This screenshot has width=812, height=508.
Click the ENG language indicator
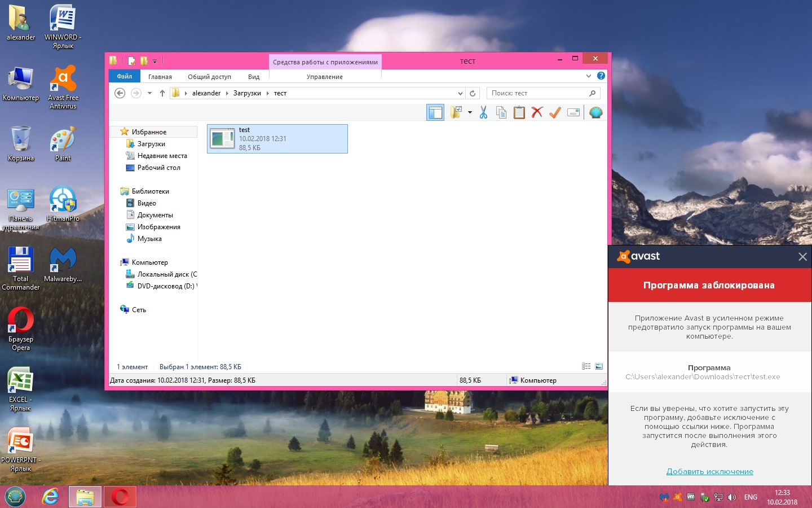coord(751,497)
